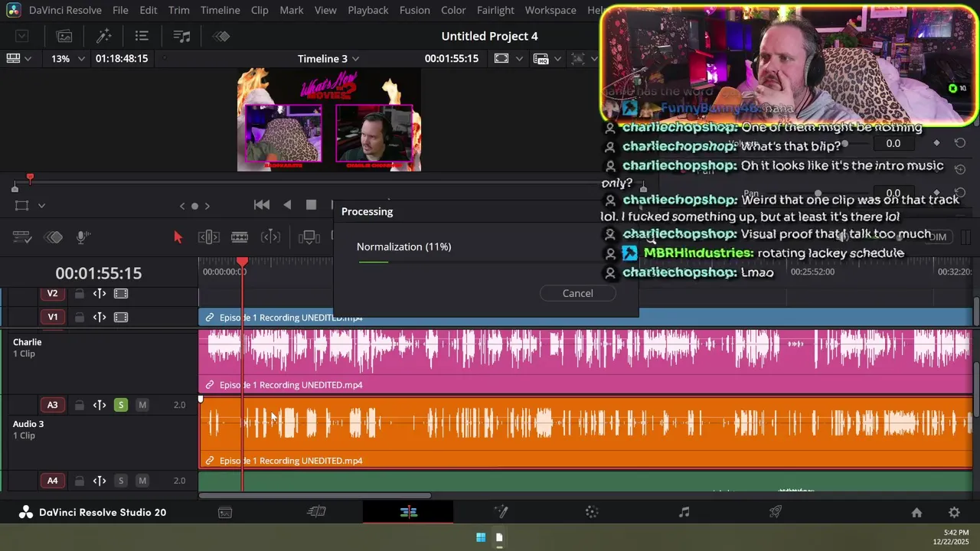This screenshot has width=980, height=551.
Task: Go to Project Manager home icon
Action: (x=916, y=513)
